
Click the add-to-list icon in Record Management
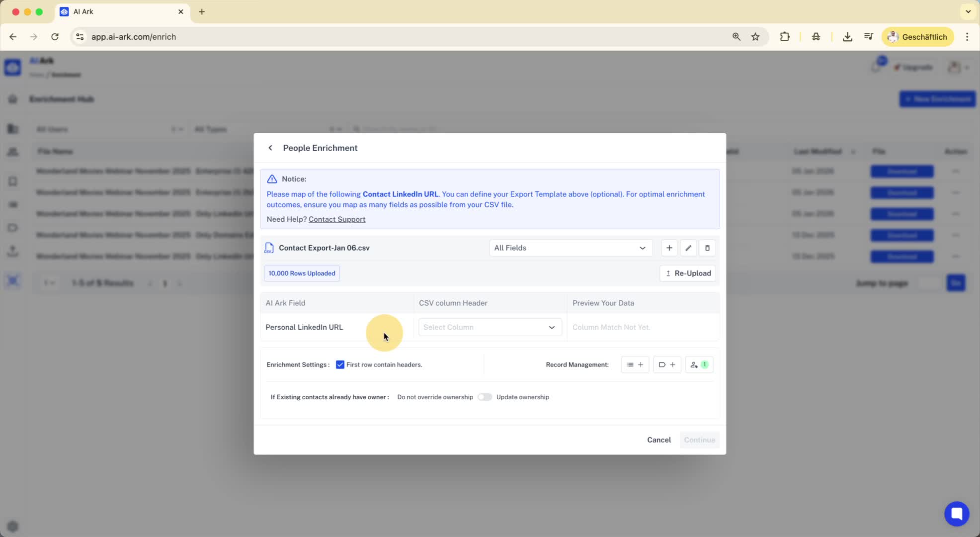click(635, 365)
